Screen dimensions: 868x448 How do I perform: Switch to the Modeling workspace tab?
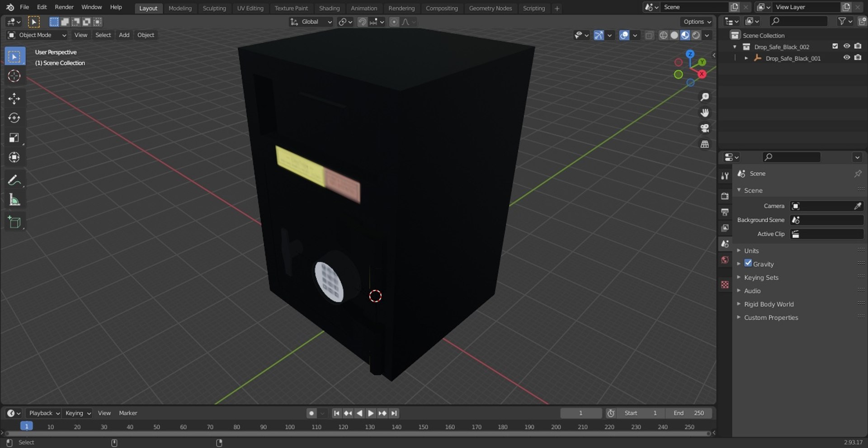point(180,8)
